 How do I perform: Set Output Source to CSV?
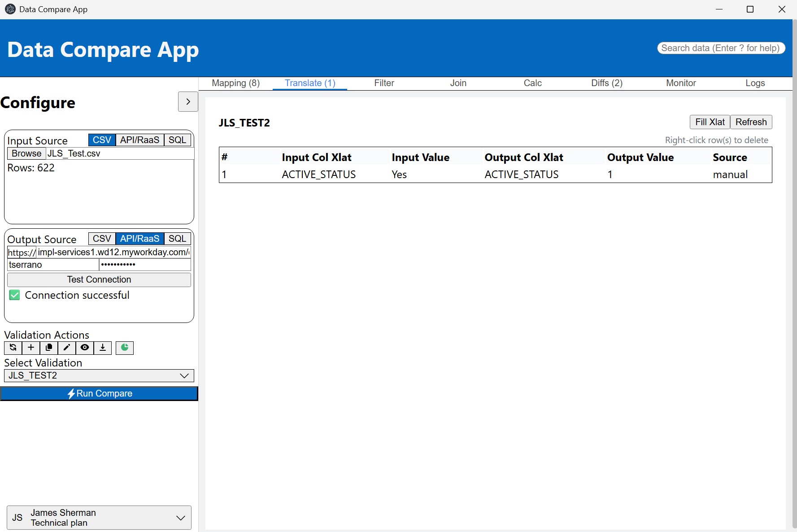coord(102,239)
